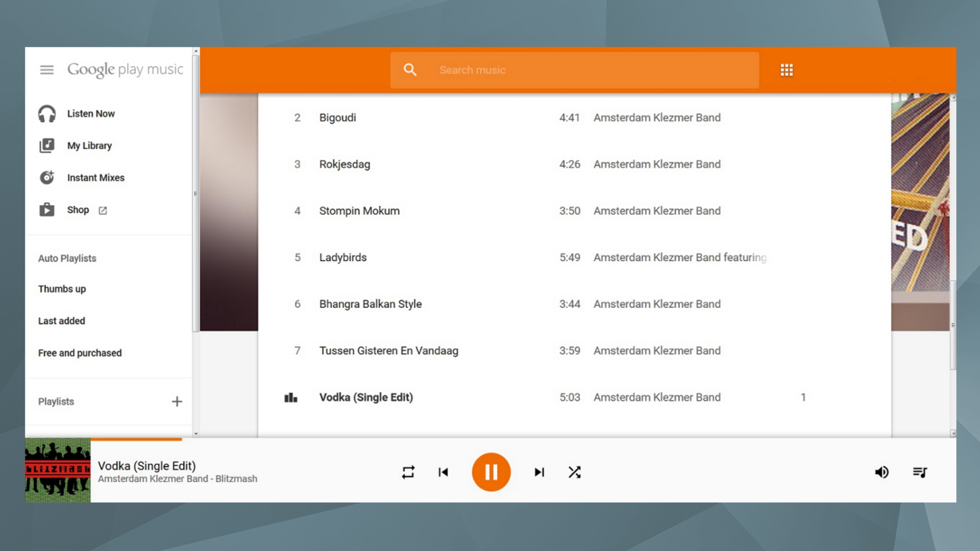Screen dimensions: 980x551
Task: Click the orange playback progress bar
Action: [x=136, y=439]
